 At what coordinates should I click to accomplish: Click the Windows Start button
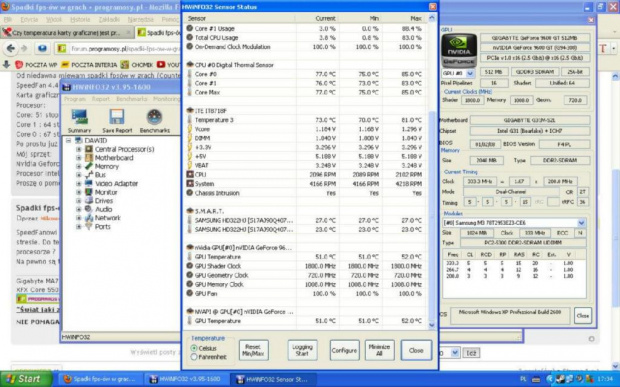26,379
